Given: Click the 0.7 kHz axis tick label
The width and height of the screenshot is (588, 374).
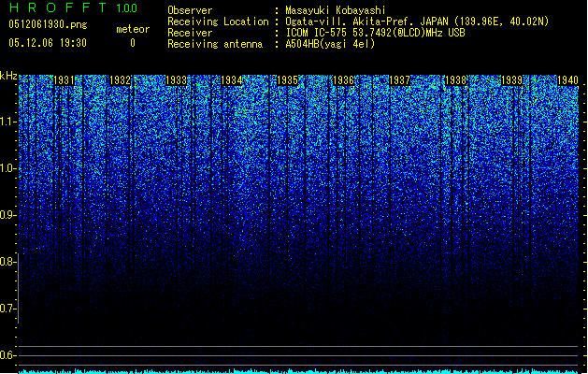Looking at the screenshot, I should point(7,309).
